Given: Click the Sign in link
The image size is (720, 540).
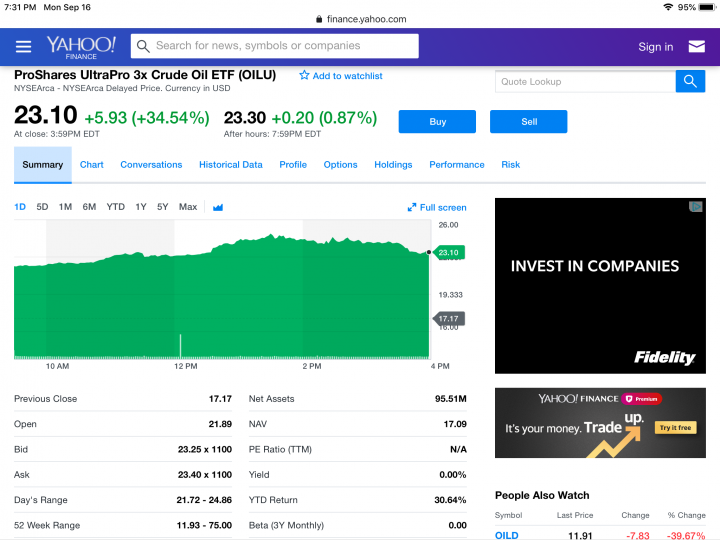Looking at the screenshot, I should [655, 47].
